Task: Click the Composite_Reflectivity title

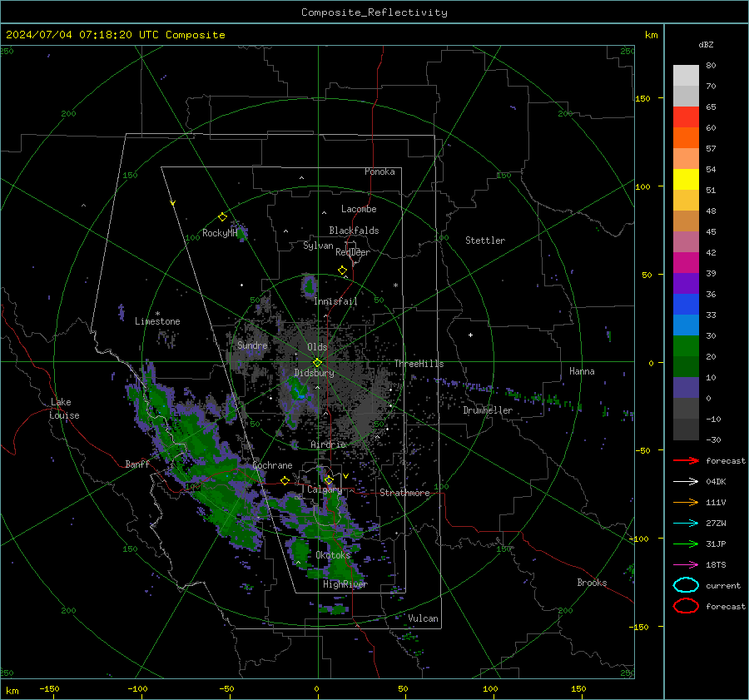Action: 374,12
